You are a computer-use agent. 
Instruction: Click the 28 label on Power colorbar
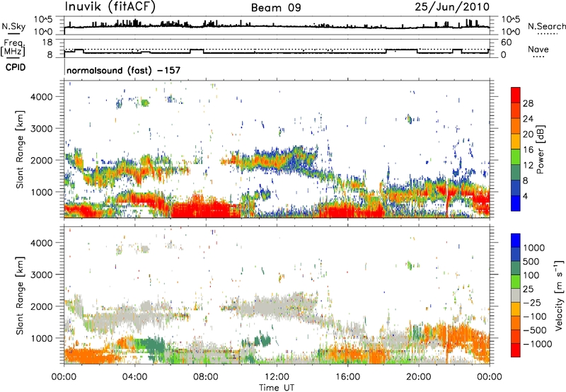point(528,103)
